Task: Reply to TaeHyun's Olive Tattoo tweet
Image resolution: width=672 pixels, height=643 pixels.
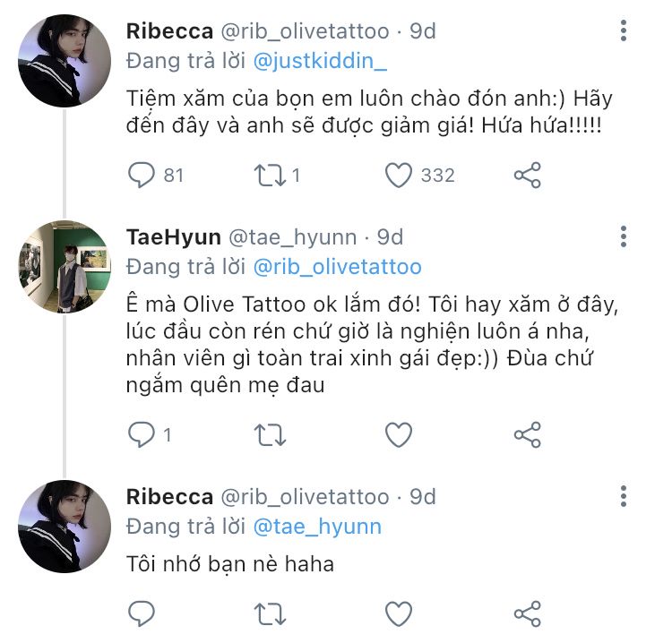Action: (x=142, y=435)
